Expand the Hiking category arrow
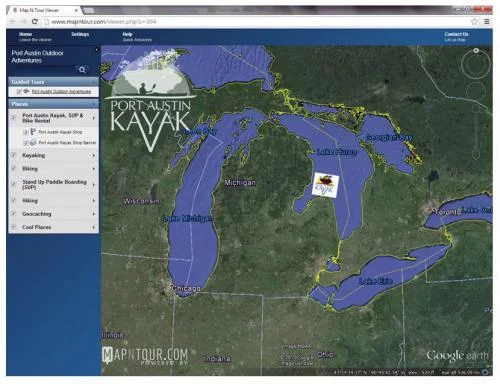 (x=94, y=201)
